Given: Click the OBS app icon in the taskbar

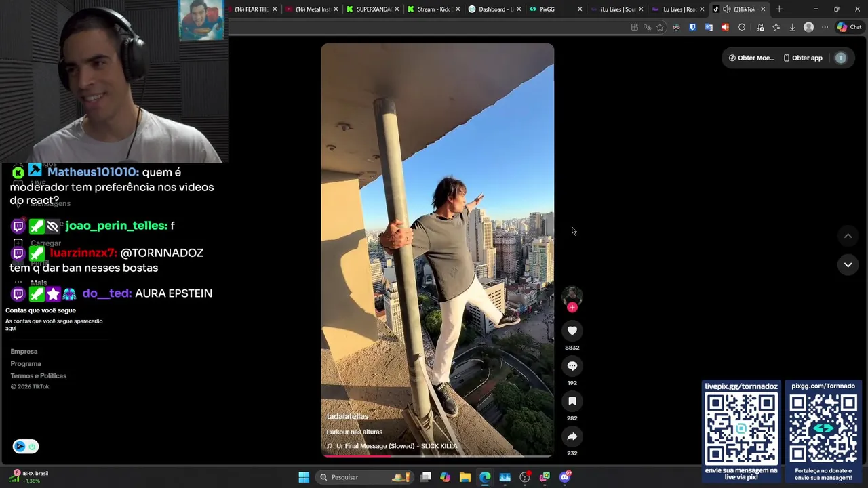Looking at the screenshot, I should pos(525,477).
